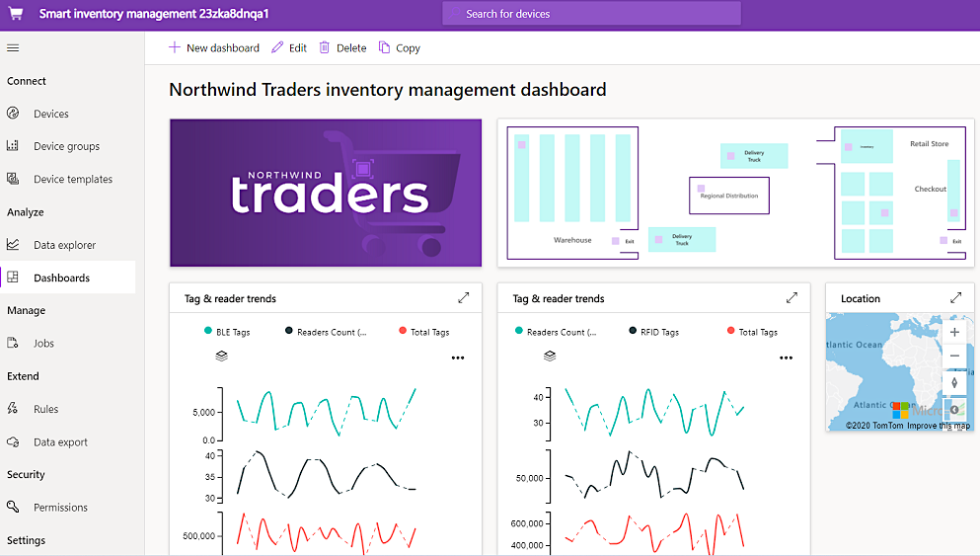Screen dimensions: 980x556
Task: Toggle RFID Tags legend series
Action: [x=653, y=332]
